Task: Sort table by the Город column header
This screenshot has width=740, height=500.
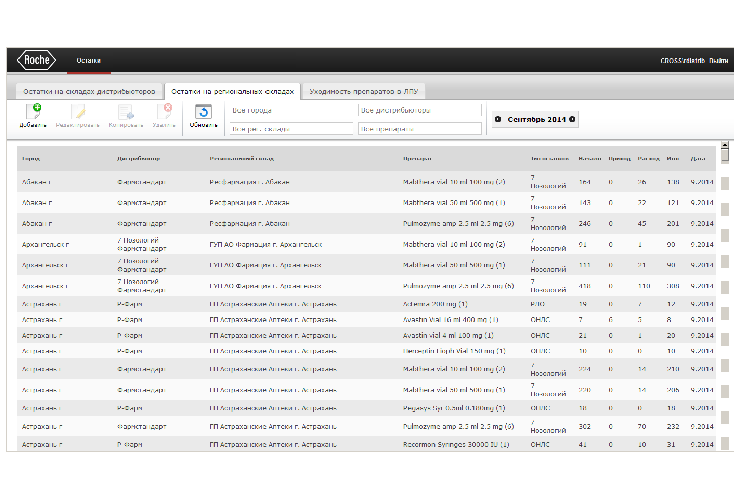Action: point(31,158)
